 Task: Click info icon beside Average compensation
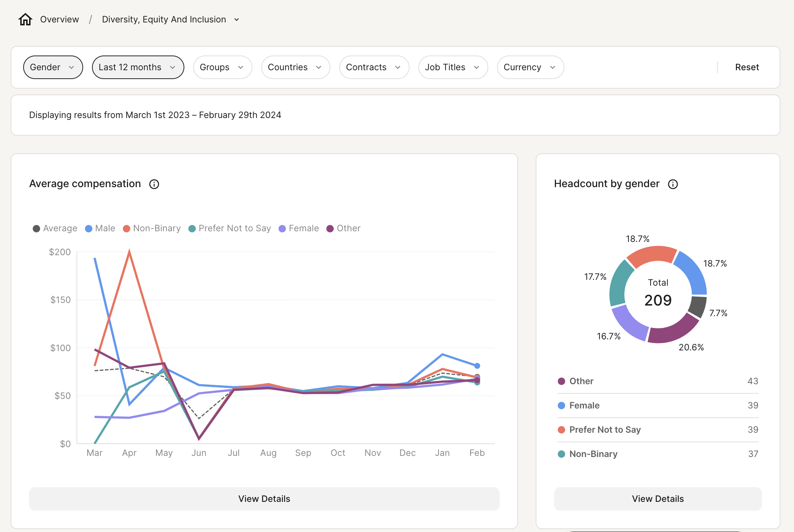coord(154,184)
